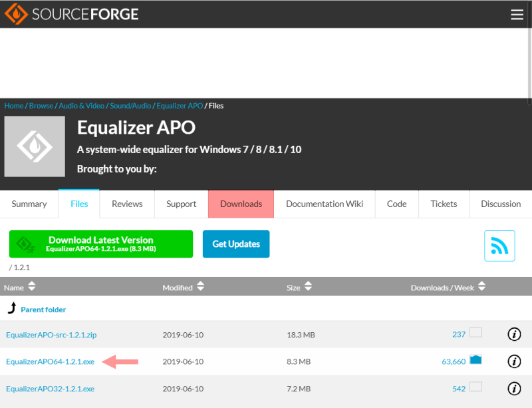Switch to the Code tab

[x=396, y=204]
